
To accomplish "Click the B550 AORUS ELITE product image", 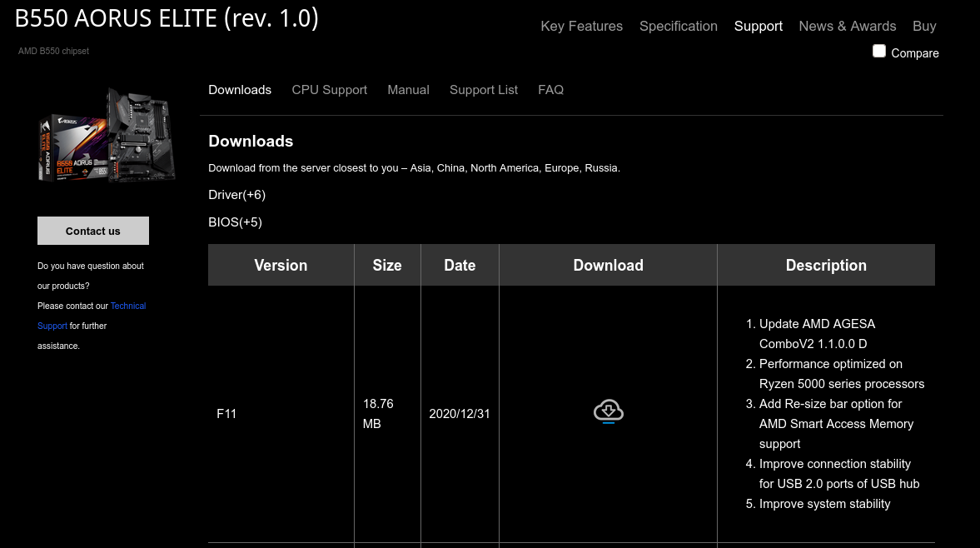I will [x=107, y=135].
